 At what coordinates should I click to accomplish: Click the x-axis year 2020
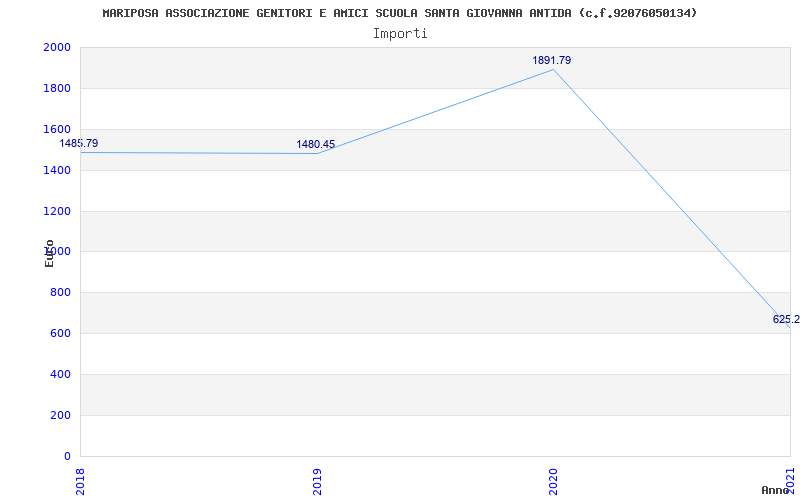[554, 482]
